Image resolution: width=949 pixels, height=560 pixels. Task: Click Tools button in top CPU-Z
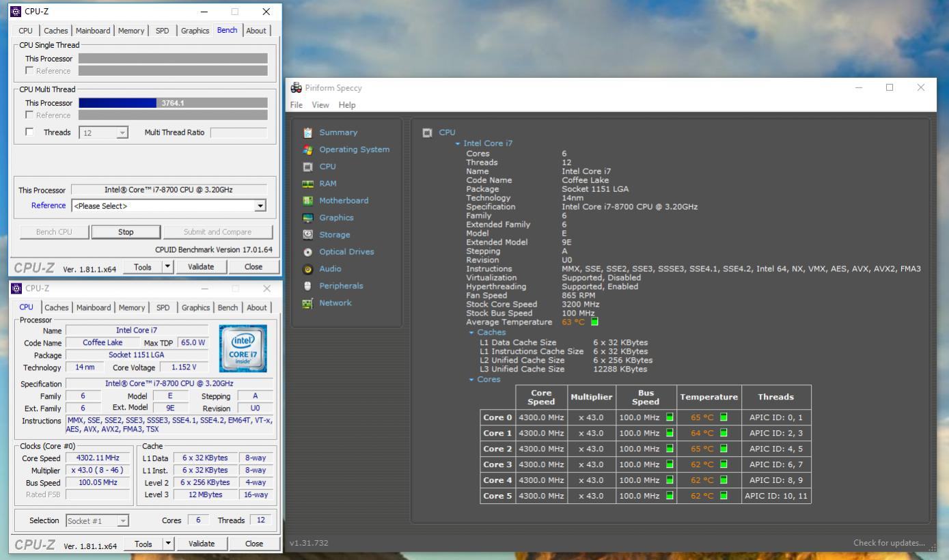click(x=143, y=267)
